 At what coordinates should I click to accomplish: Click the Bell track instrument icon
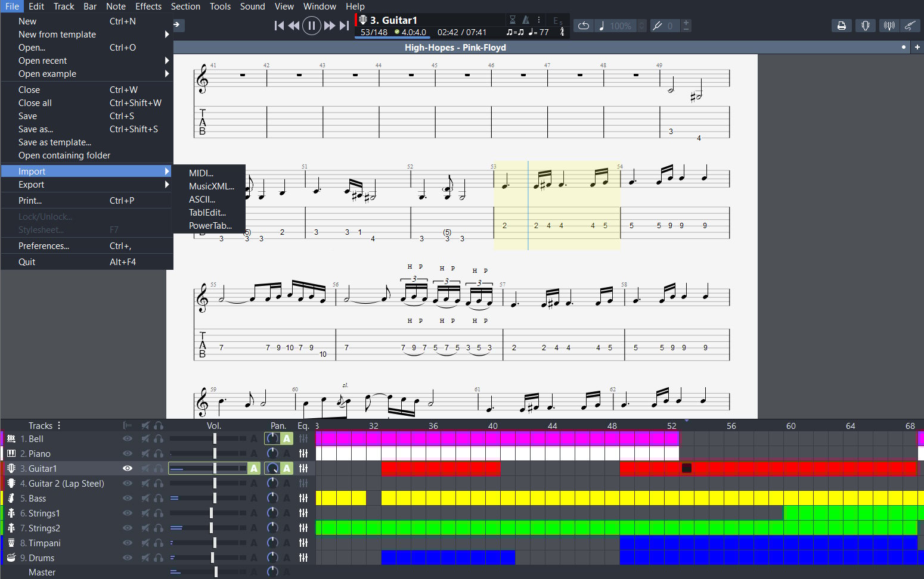point(11,438)
